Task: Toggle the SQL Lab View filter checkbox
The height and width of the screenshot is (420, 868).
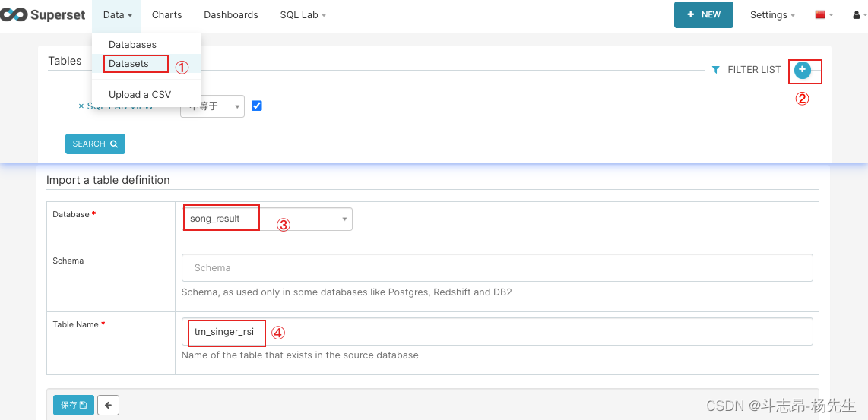Action: click(x=256, y=106)
